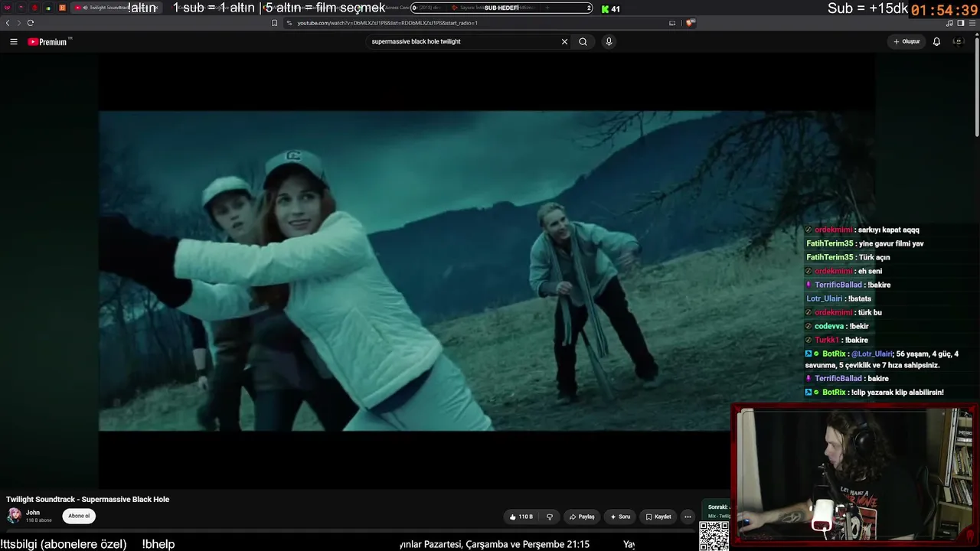
Task: Start voice search with microphone icon
Action: [x=609, y=42]
